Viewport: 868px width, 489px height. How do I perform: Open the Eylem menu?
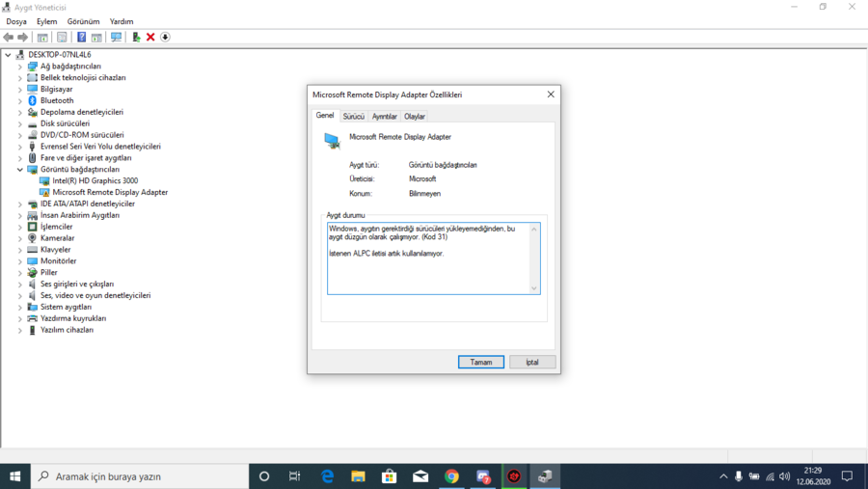(x=46, y=21)
